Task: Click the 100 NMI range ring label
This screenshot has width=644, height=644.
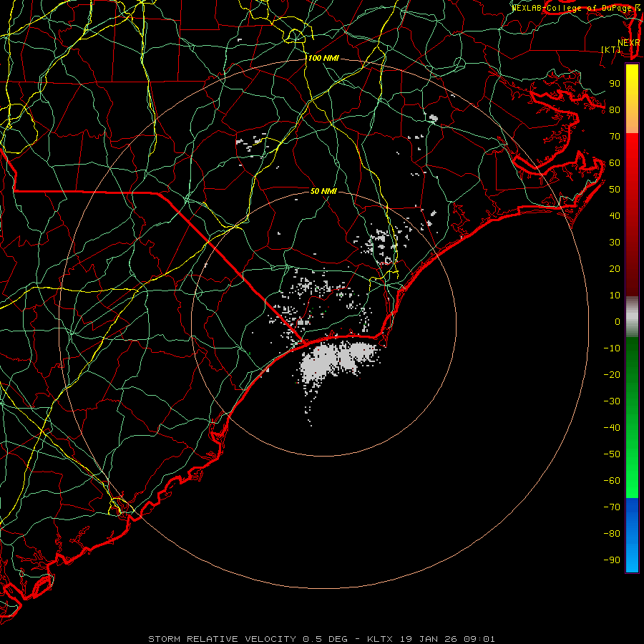Action: (x=323, y=59)
